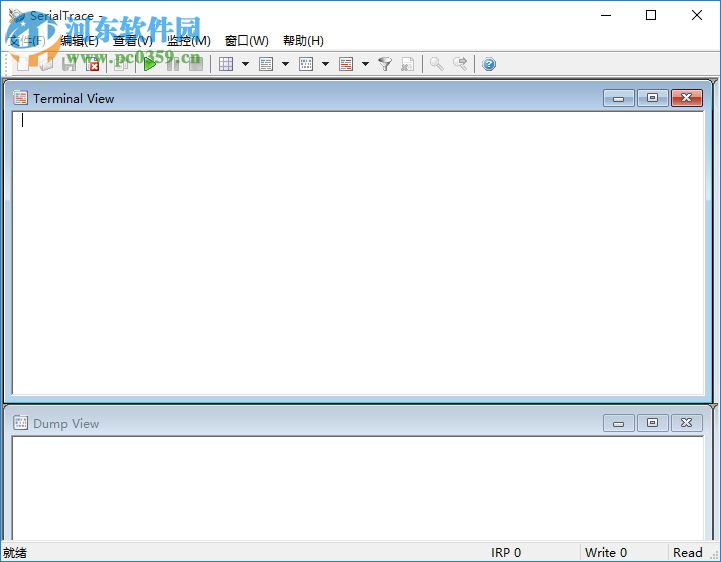This screenshot has width=721, height=562.
Task: Expand the dump view dropdown arrow
Action: [x=326, y=64]
